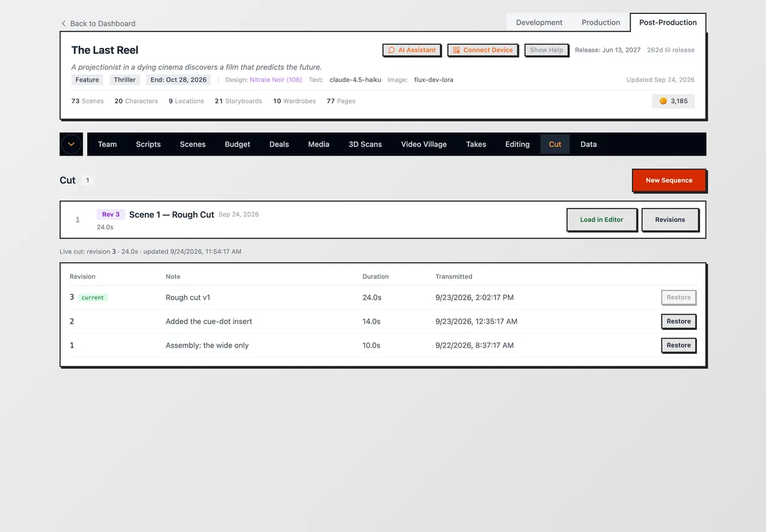Open the Revisions button
This screenshot has width=766, height=532.
coord(670,220)
